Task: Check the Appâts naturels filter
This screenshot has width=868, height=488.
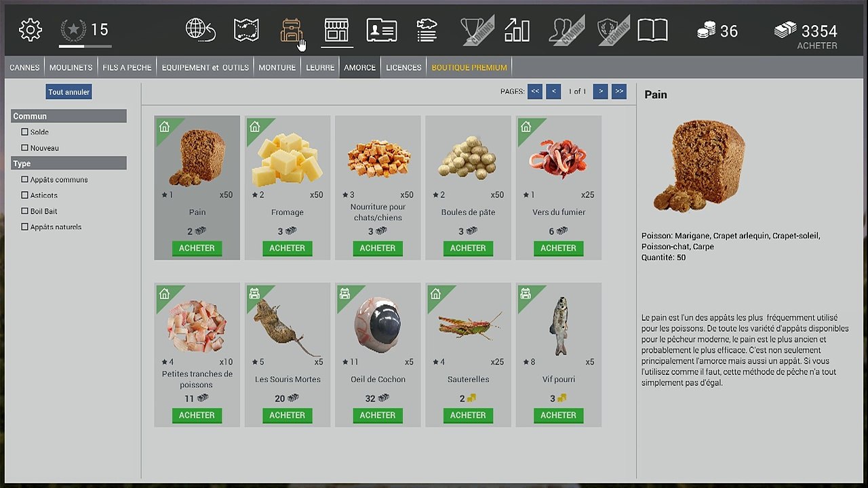Action: (24, 227)
